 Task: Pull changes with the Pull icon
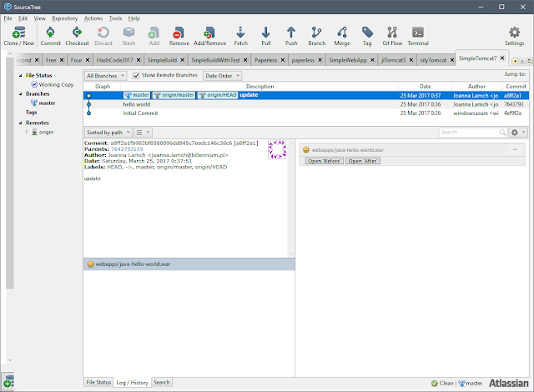click(x=266, y=36)
